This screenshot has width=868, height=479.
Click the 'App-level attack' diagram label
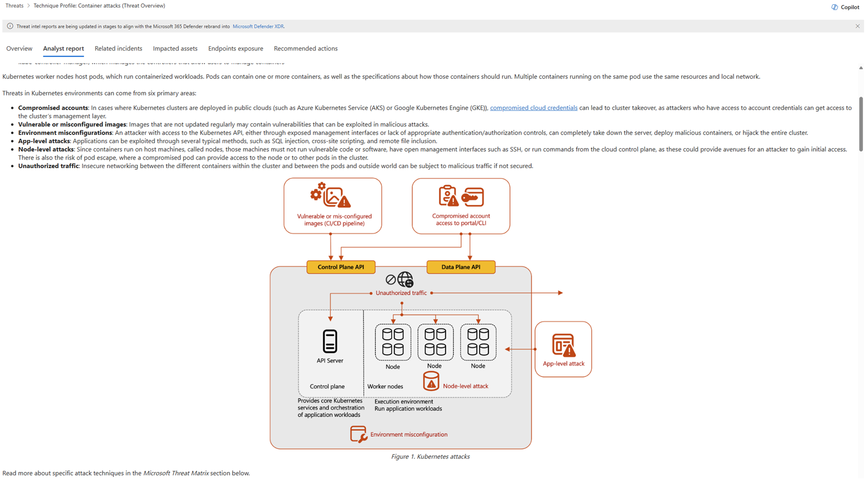tap(563, 363)
